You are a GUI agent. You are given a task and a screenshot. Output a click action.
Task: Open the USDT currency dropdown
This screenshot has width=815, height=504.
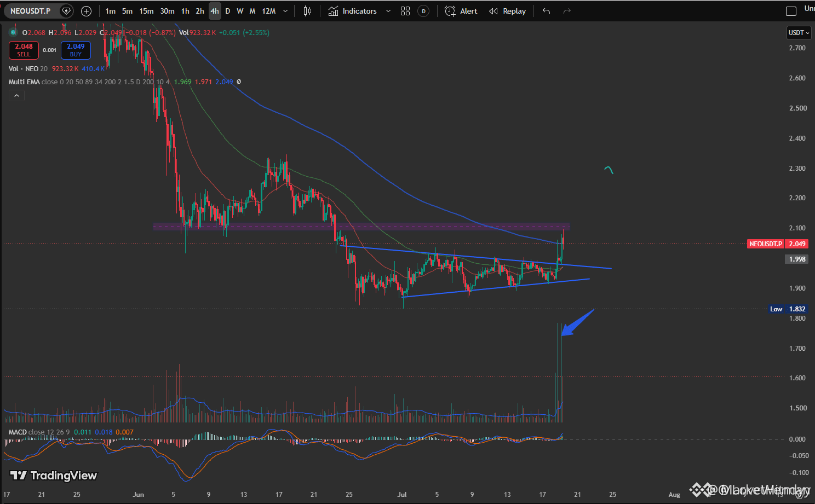(x=799, y=33)
